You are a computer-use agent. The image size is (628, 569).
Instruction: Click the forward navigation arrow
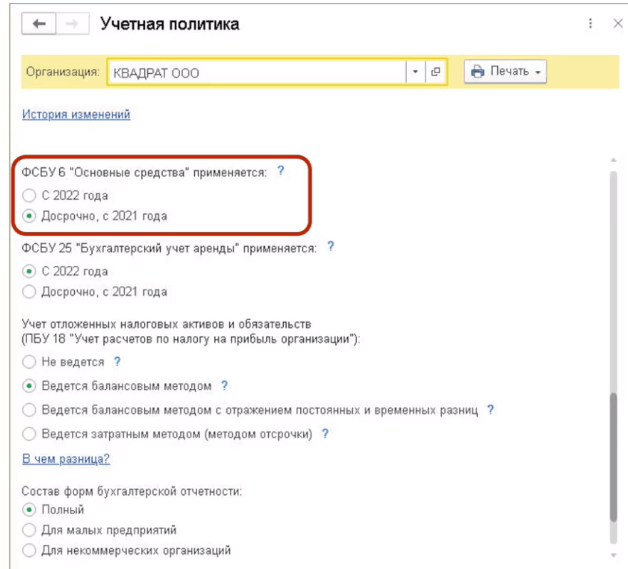tap(71, 24)
